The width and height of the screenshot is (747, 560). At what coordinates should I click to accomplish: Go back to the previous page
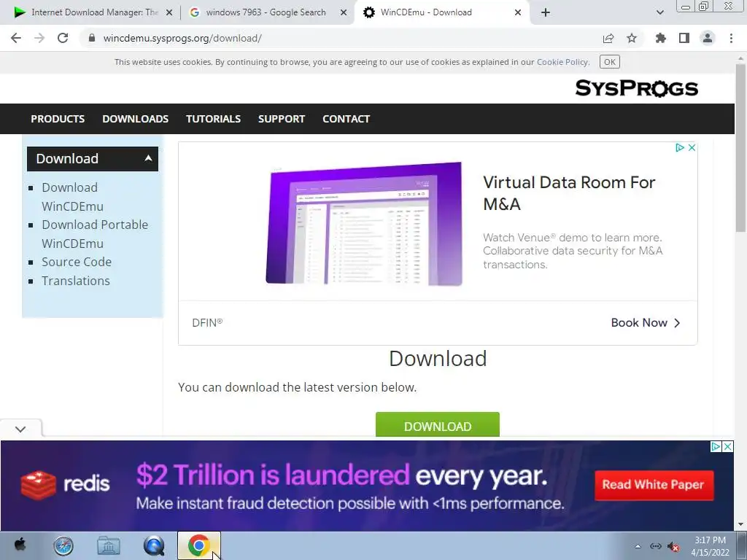16,38
